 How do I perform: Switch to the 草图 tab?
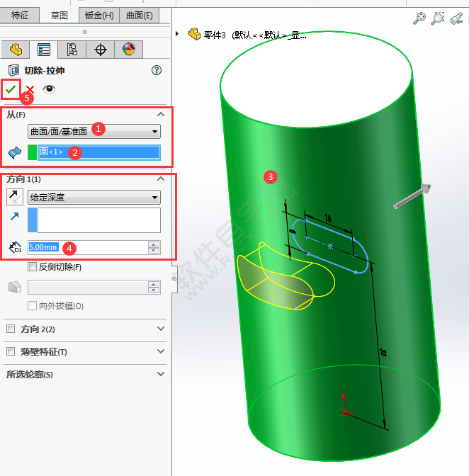pyautogui.click(x=60, y=15)
